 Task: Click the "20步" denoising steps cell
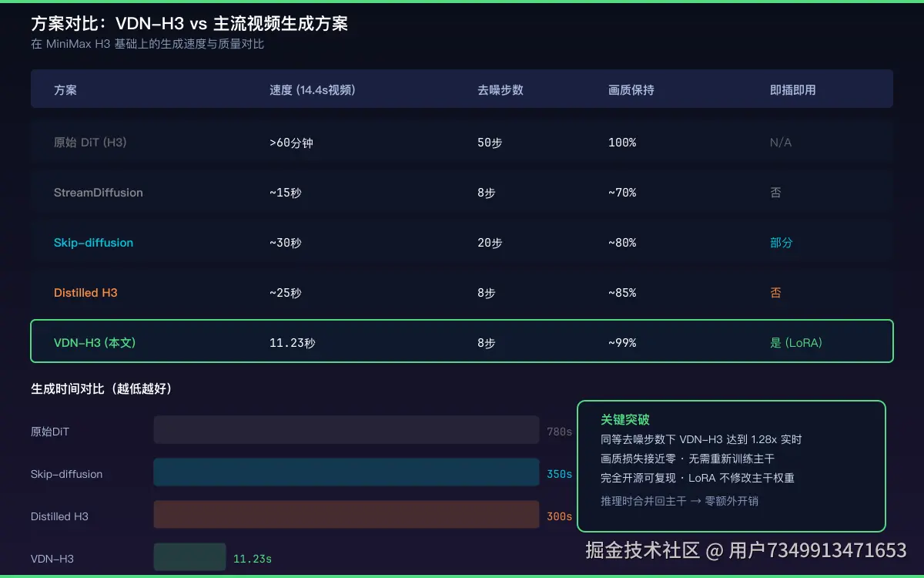tap(490, 243)
